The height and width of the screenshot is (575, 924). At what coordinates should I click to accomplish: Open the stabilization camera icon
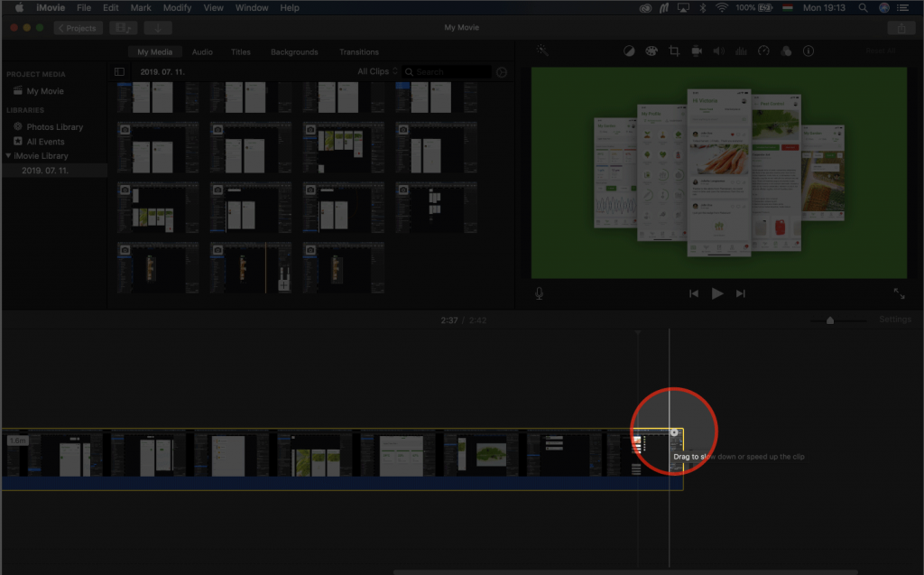tap(697, 51)
